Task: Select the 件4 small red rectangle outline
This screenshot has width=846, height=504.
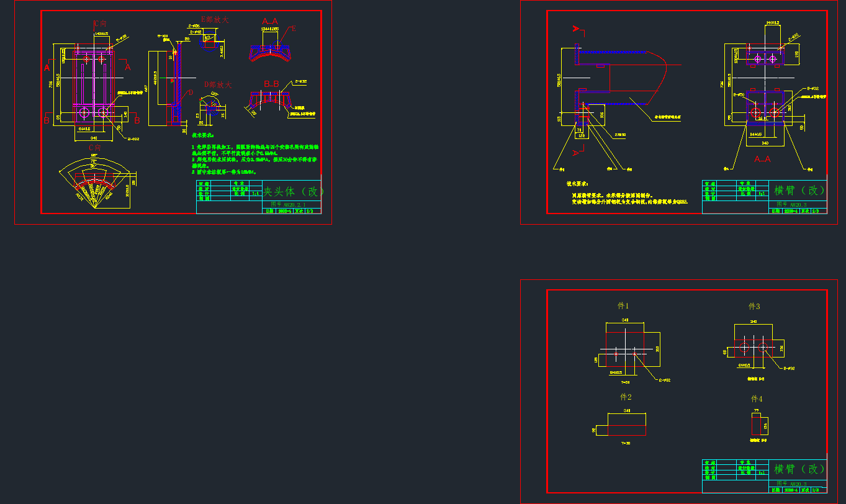Action: pos(756,425)
